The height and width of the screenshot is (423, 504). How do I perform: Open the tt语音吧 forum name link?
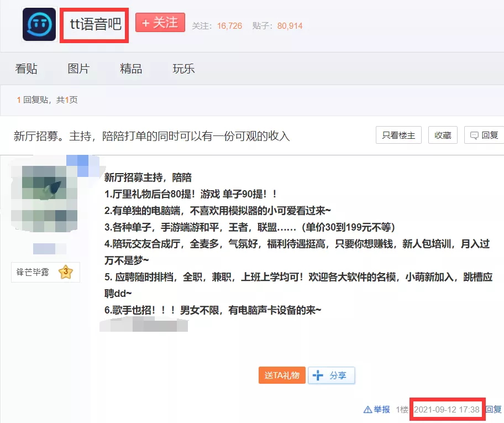point(95,24)
